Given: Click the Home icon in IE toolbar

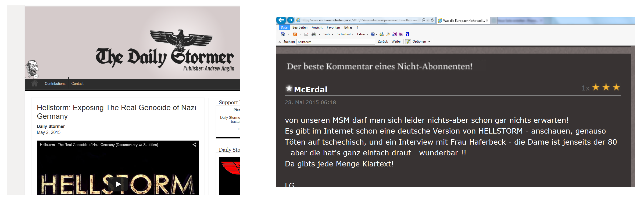Looking at the screenshot, I should pyautogui.click(x=283, y=34).
